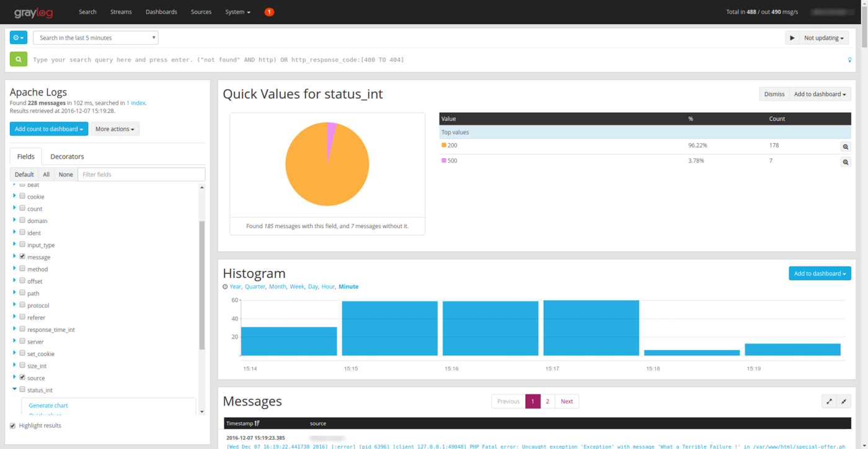Click the Timestamp sort icon
This screenshot has width=868, height=449.
click(x=257, y=424)
